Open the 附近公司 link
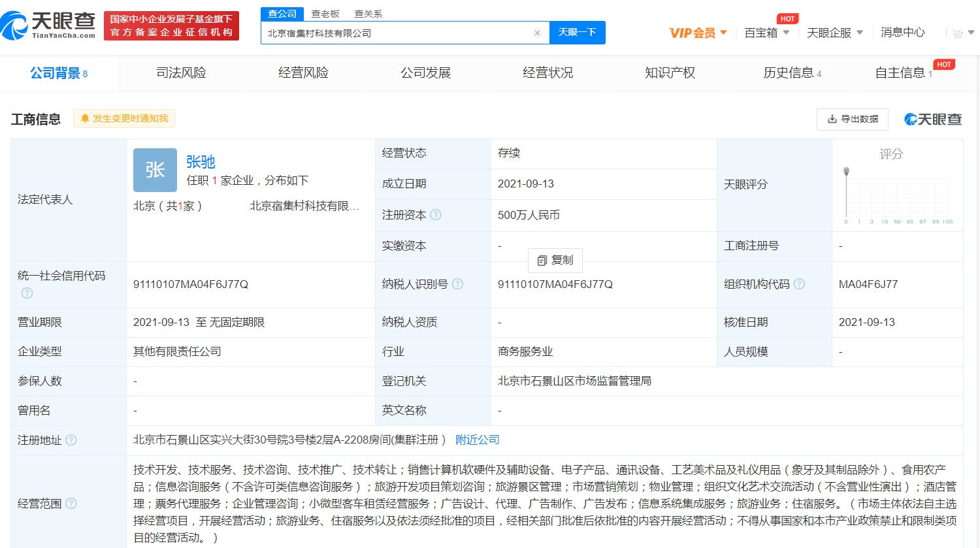 tap(478, 440)
